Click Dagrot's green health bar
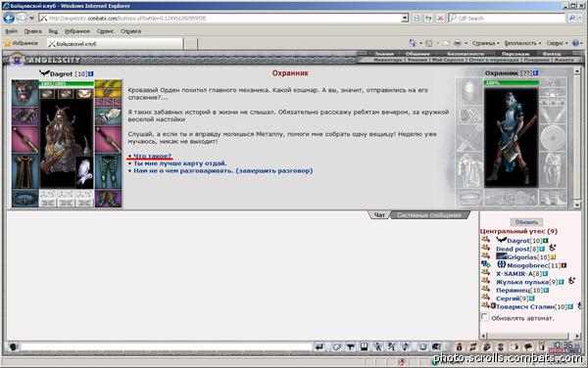This screenshot has width=588, height=368. point(67,83)
